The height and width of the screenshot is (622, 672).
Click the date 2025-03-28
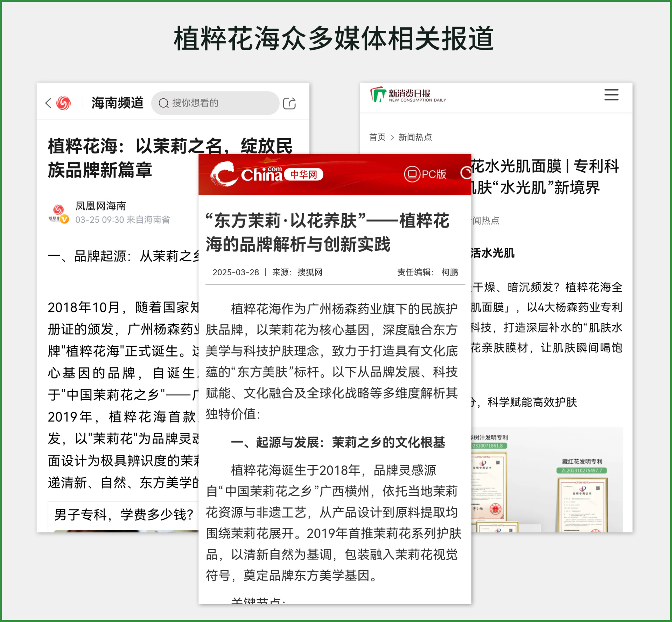(236, 272)
